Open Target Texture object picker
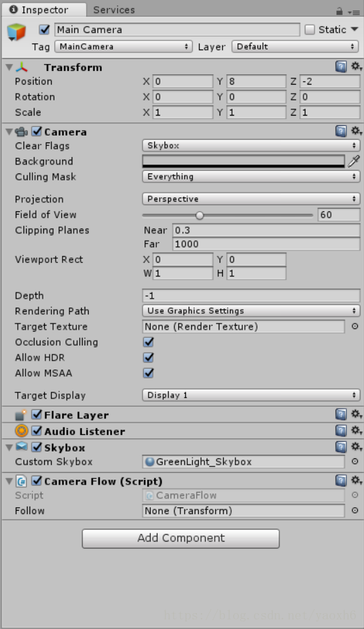Screen dimensions: 364x629 coord(355,326)
